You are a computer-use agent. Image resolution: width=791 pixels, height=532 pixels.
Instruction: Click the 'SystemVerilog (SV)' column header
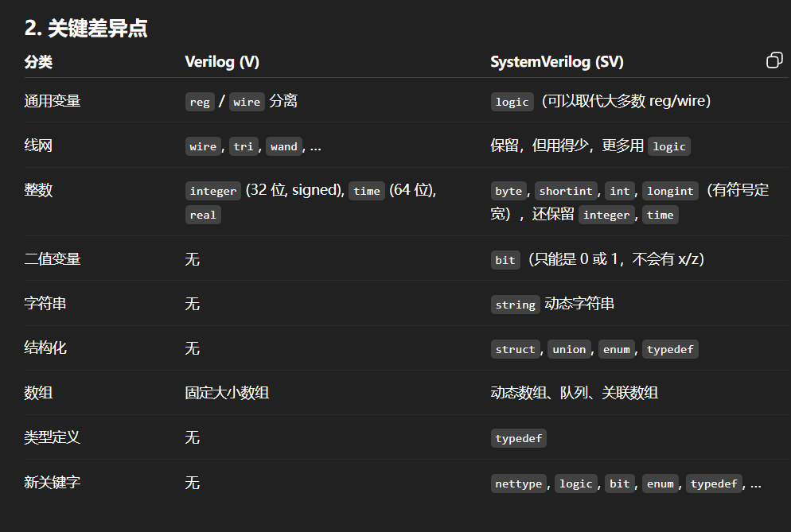click(x=557, y=62)
